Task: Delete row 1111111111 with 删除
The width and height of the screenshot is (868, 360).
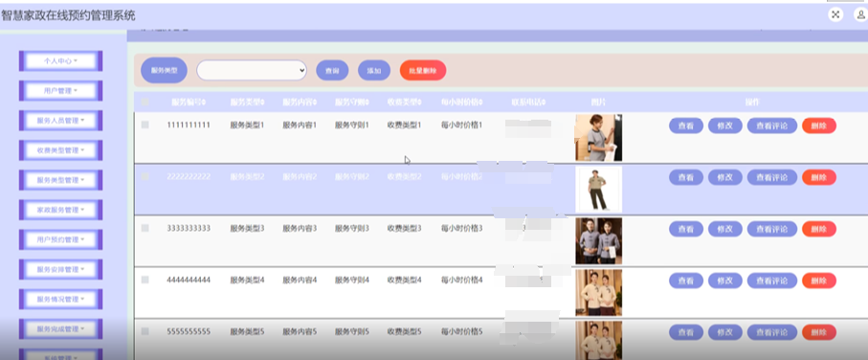Action: click(819, 125)
